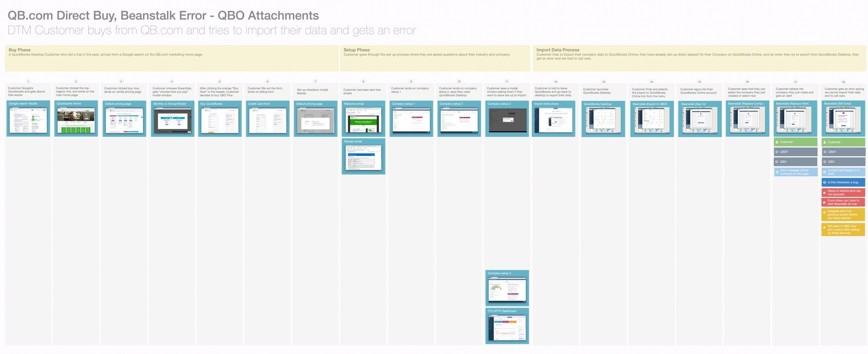Select text 'Customer launches QuickBooks Desktop'
The image size is (868, 354).
coord(597,91)
